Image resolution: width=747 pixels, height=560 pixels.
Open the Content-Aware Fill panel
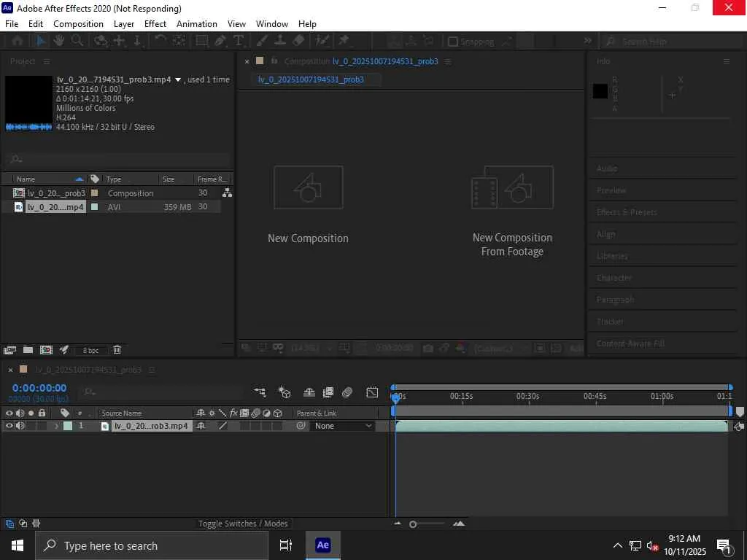(630, 343)
